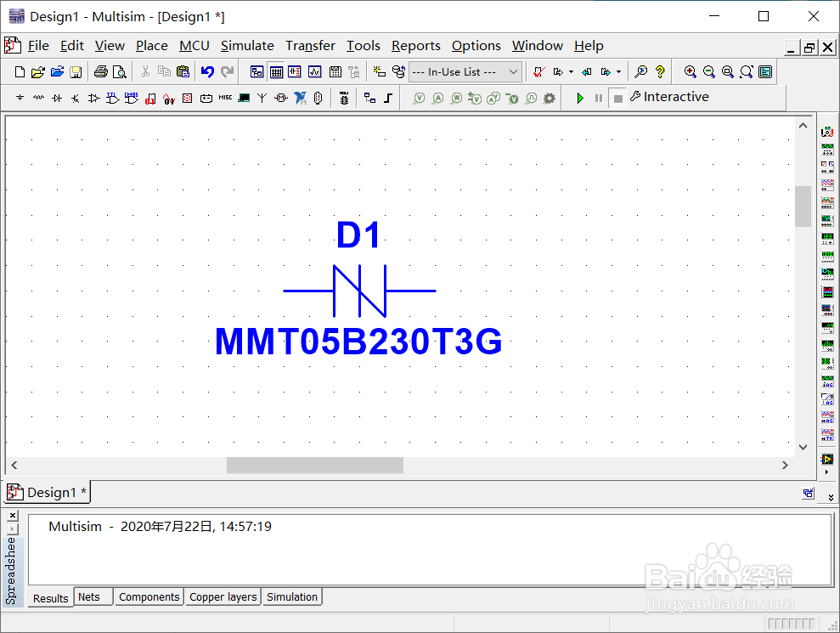Place a CMOS logic component
Image resolution: width=840 pixels, height=633 pixels.
(x=132, y=98)
